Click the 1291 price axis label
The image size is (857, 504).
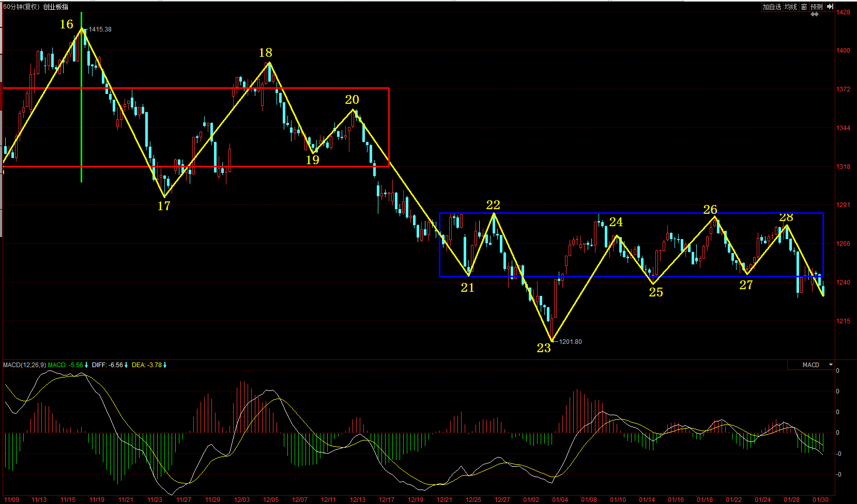(843, 205)
